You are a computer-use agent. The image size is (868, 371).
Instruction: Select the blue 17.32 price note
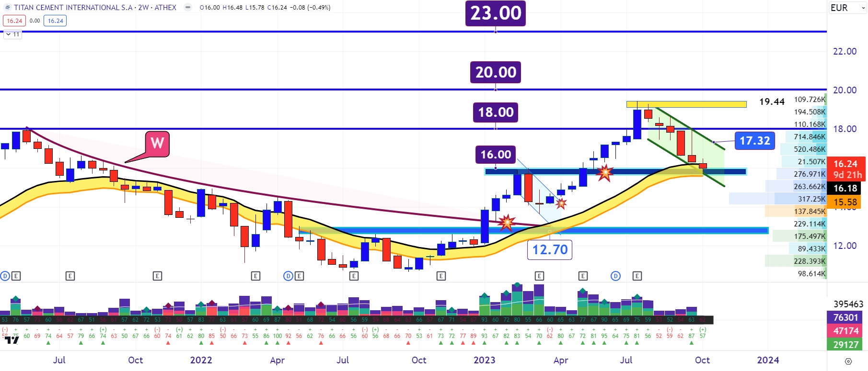(754, 141)
